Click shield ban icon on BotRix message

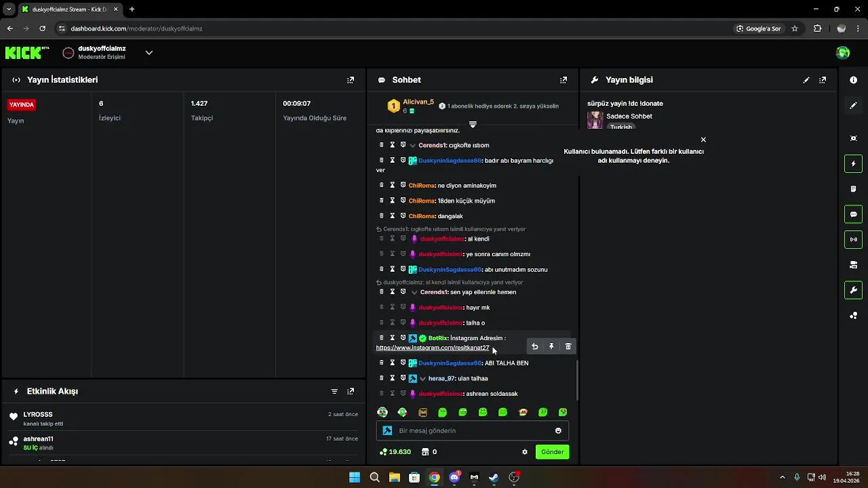(x=403, y=338)
